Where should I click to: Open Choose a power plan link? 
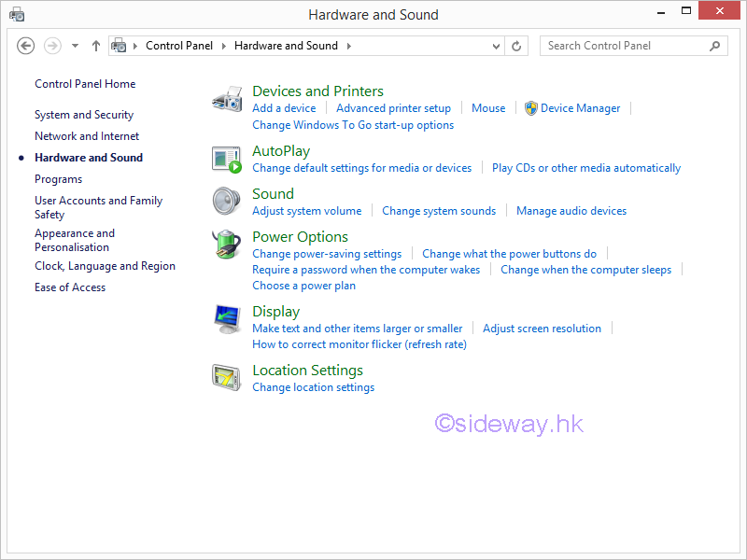click(x=303, y=286)
